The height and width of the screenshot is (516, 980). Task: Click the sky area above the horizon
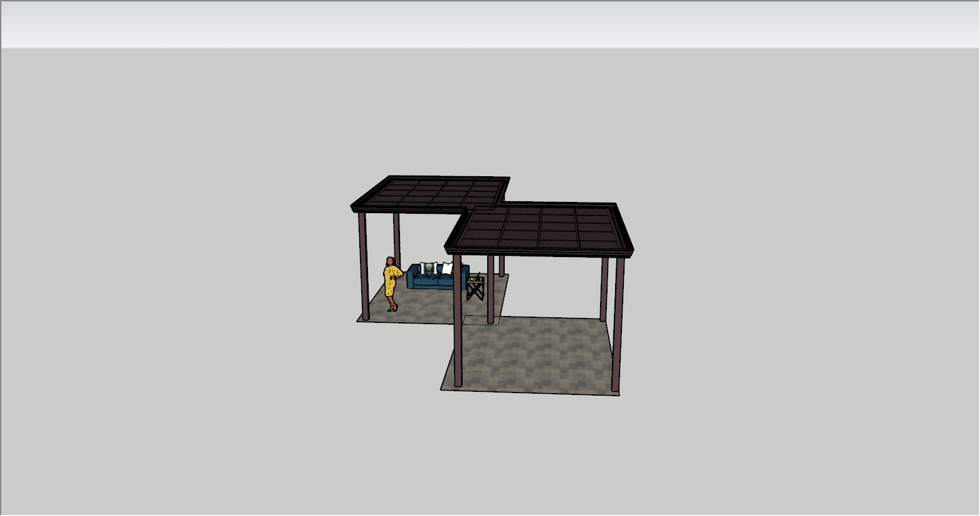489,25
